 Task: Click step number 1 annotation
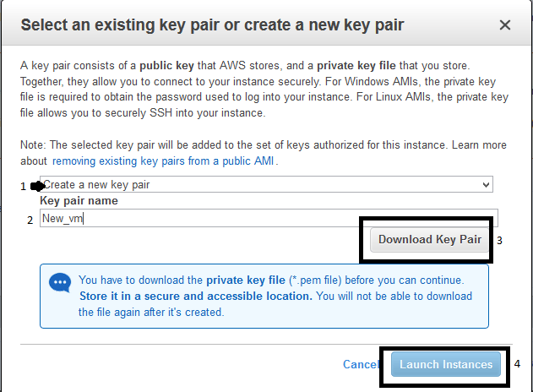(23, 185)
